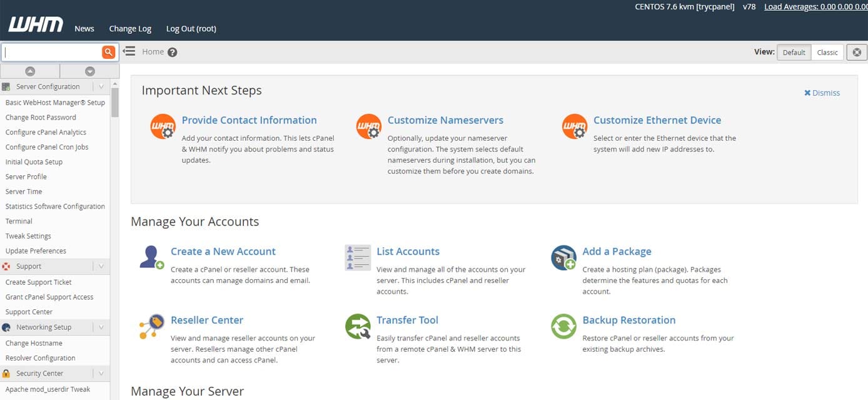The height and width of the screenshot is (400, 868).
Task: Open the Transfer Tool link
Action: [x=407, y=321]
